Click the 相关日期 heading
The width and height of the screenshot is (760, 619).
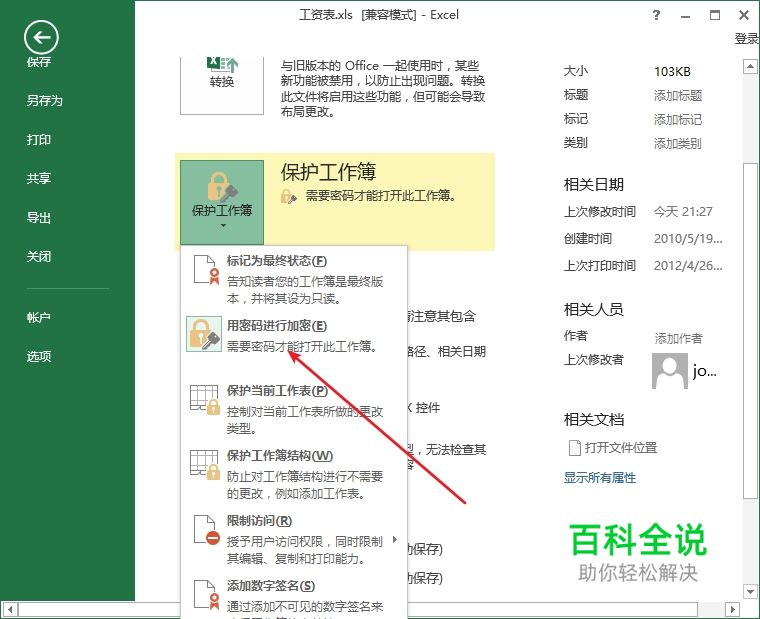click(594, 185)
